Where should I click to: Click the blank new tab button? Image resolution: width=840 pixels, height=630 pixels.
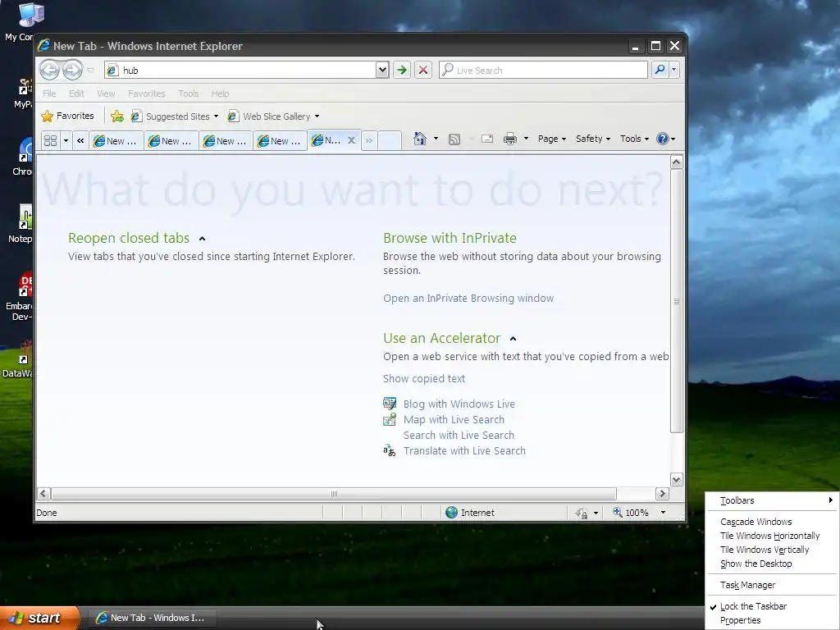pyautogui.click(x=390, y=140)
